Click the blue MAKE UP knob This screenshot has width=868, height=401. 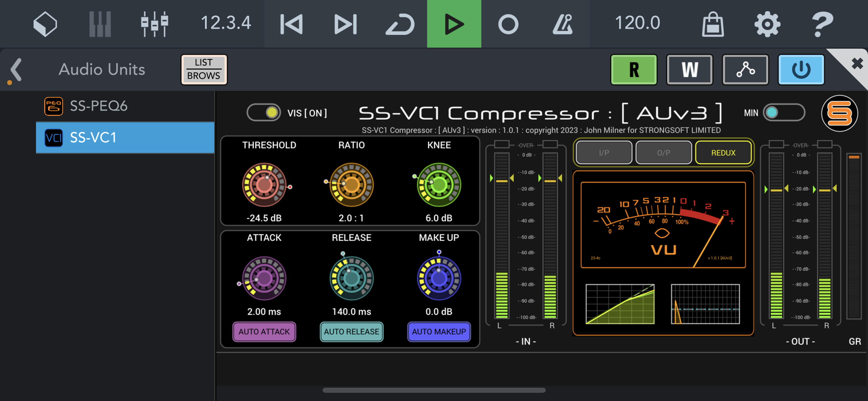click(439, 278)
